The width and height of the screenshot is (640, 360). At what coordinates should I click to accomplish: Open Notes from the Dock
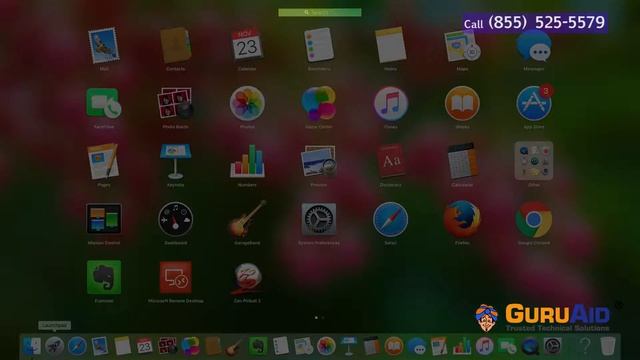122,346
